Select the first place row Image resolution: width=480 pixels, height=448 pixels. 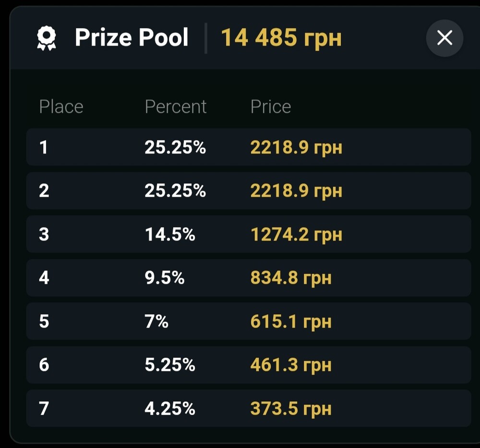[249, 147]
